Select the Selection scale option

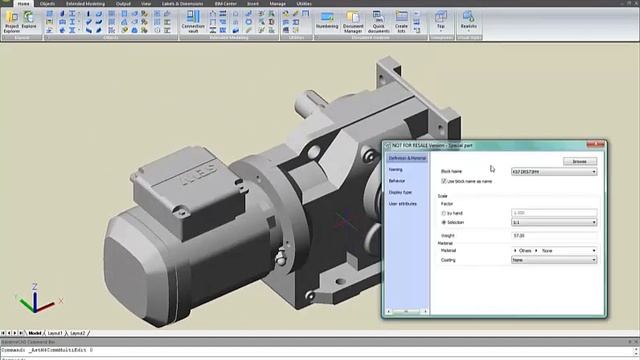[444, 222]
